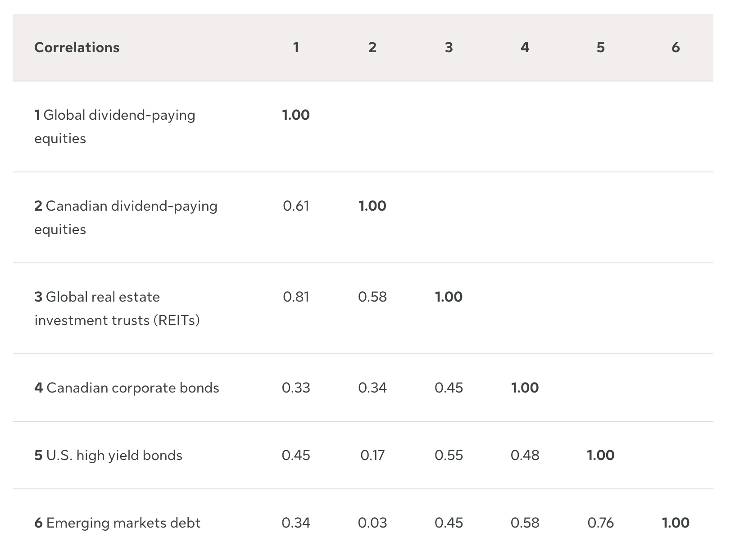Click the 1.00 in Emerging markets debt row
735x560 pixels.
676,523
